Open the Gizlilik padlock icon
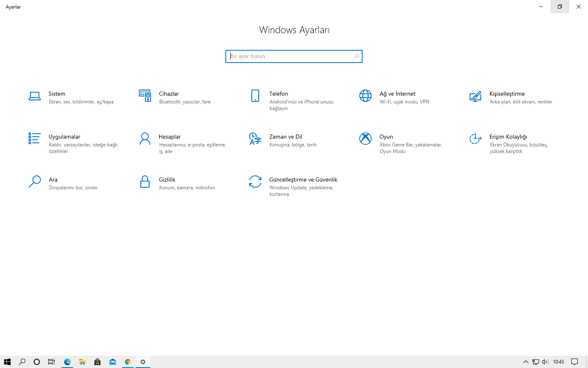The image size is (588, 368). click(145, 182)
